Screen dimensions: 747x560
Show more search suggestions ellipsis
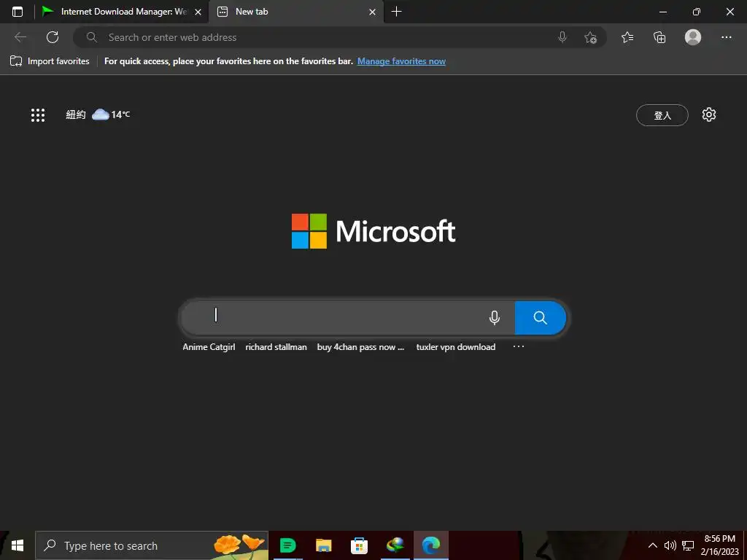[519, 346]
